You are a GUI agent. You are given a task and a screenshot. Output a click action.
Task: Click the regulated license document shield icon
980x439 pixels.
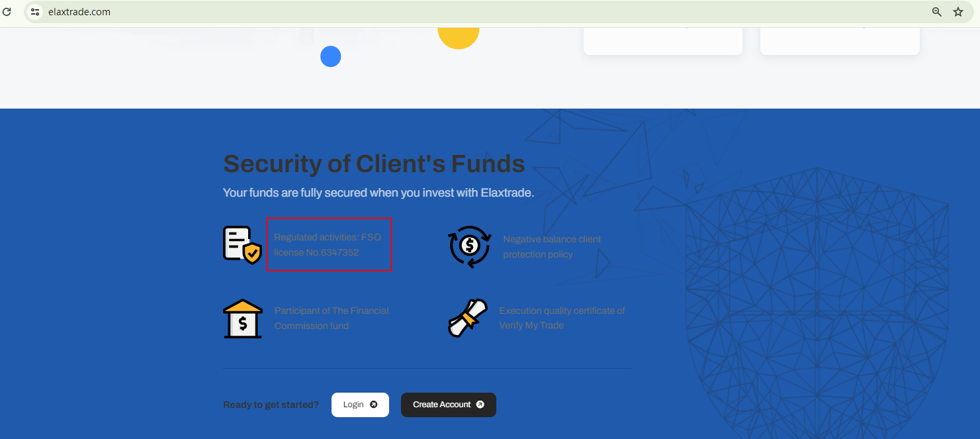(242, 245)
